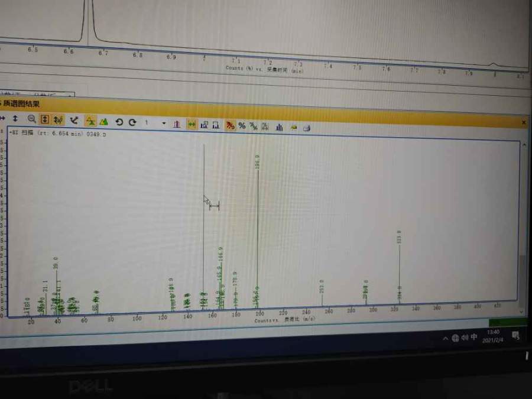This screenshot has height=399, width=532.
Task: Toggle the green horizontal caliper icon
Action: (192, 125)
